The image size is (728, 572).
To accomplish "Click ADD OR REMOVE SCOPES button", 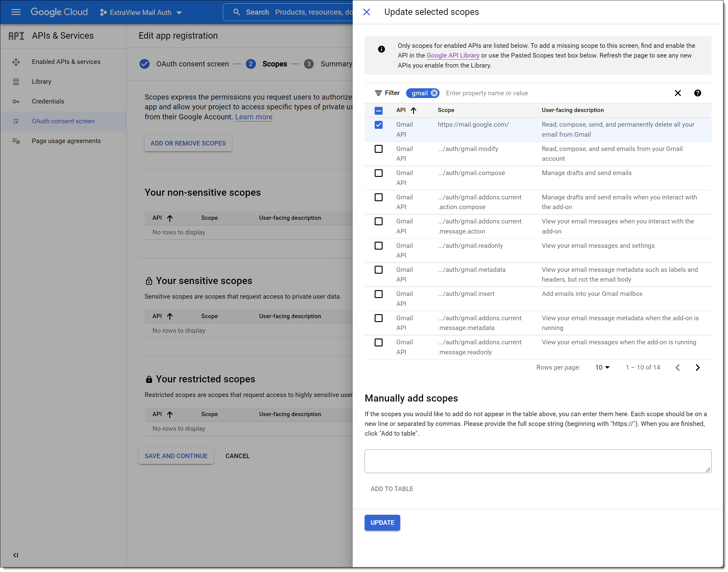I will tap(188, 143).
